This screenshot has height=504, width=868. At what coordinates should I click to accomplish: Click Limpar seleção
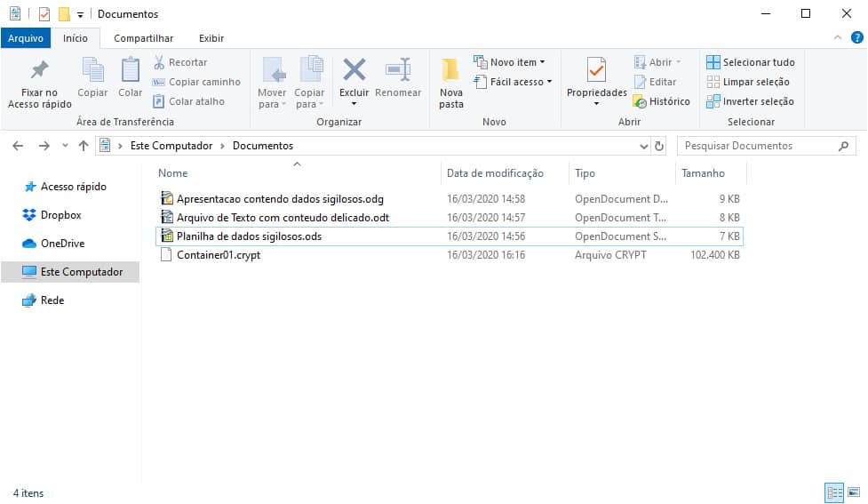click(748, 82)
